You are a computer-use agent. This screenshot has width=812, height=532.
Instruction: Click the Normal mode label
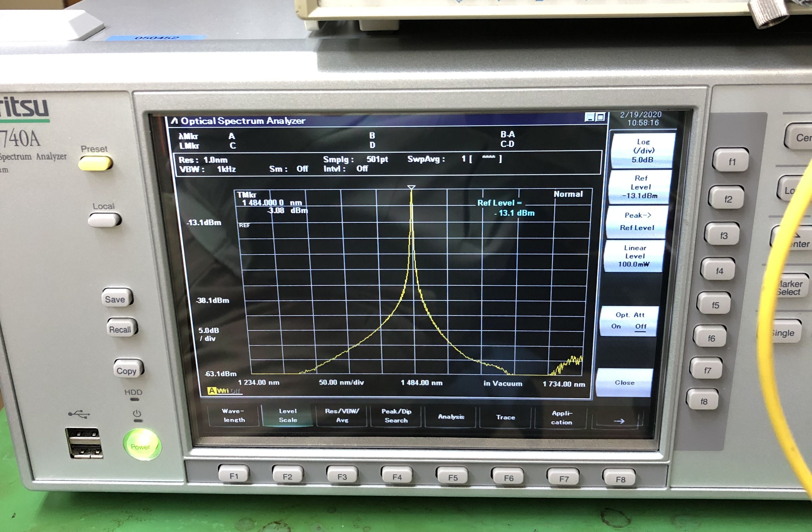568,194
